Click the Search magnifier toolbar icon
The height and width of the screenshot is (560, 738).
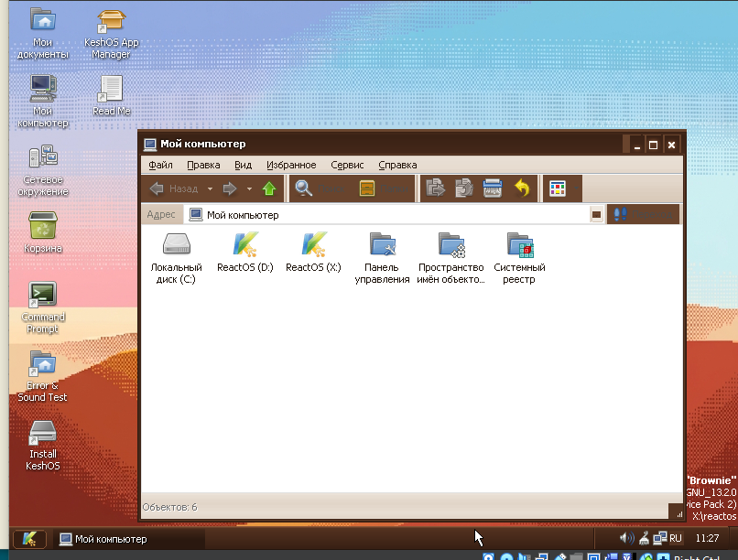pos(304,189)
